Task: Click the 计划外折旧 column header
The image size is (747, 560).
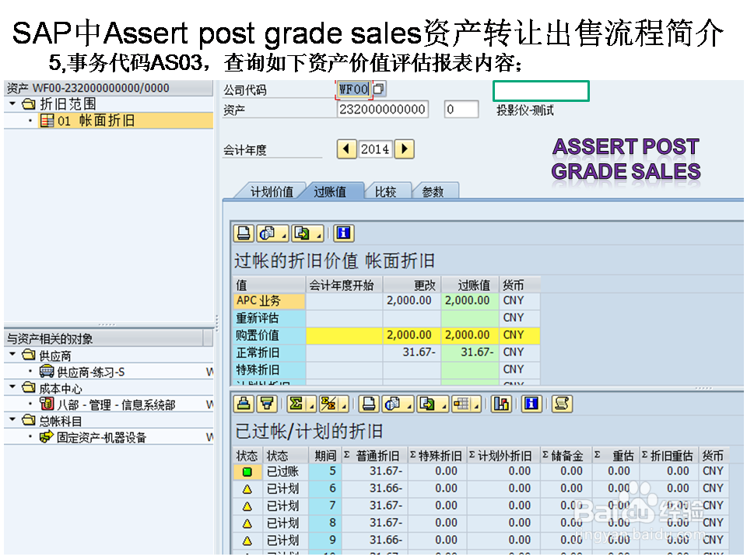Action: click(503, 456)
